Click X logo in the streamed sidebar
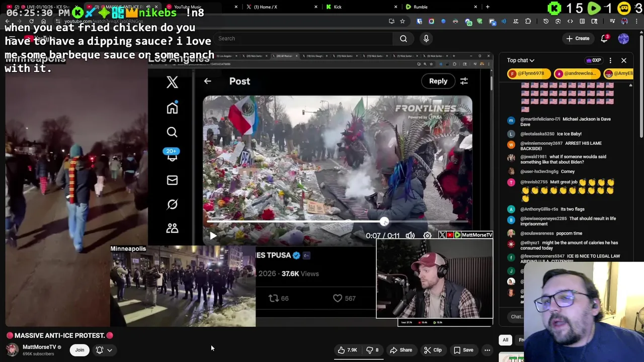Image resolution: width=644 pixels, height=362 pixels. tap(172, 82)
